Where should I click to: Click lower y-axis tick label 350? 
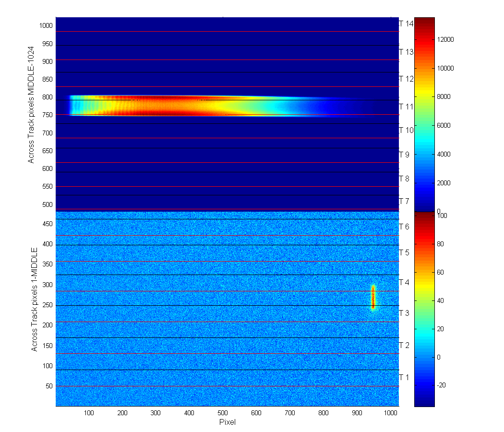47,264
